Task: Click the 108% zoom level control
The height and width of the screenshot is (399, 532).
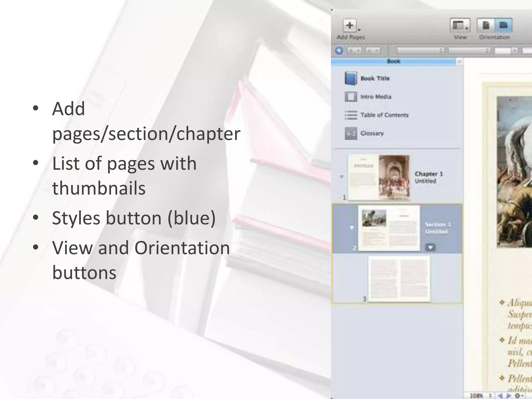Action: [476, 396]
